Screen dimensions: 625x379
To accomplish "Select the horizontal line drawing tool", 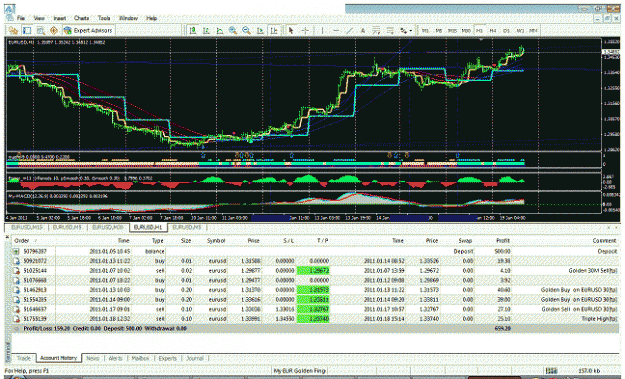I will point(336,30).
